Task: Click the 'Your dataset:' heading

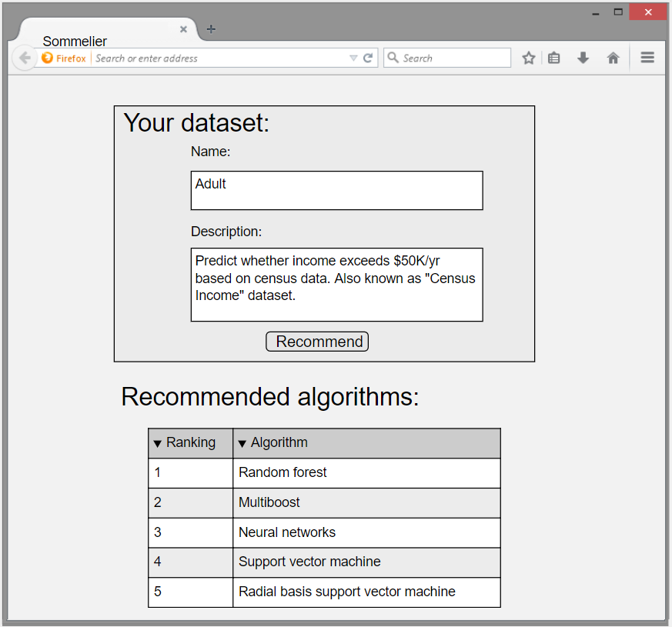Action: coord(196,123)
